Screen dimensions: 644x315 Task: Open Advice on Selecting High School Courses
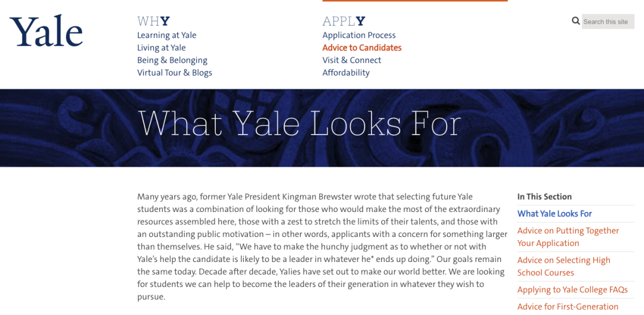[x=564, y=266]
